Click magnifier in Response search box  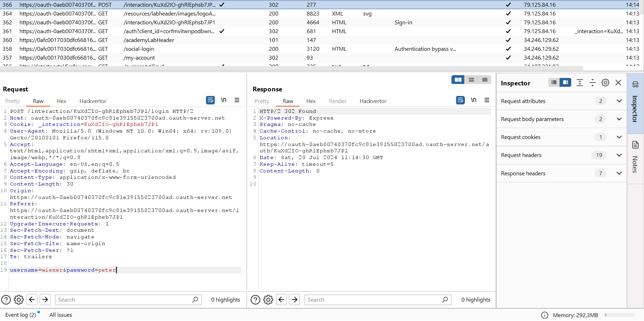pyautogui.click(x=445, y=299)
